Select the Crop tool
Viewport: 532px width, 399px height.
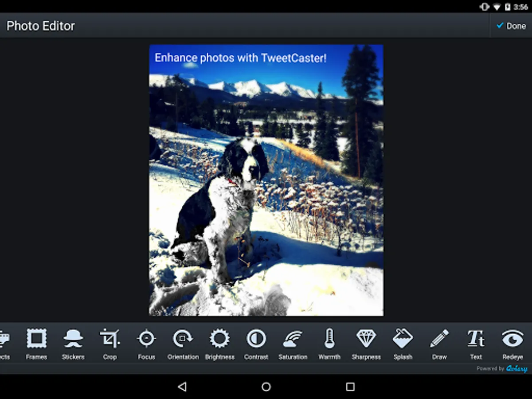pos(110,344)
